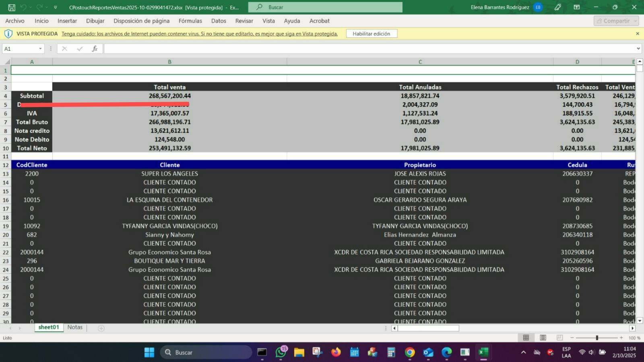Open ribbon display options icon
This screenshot has width=644, height=362.
576,7
